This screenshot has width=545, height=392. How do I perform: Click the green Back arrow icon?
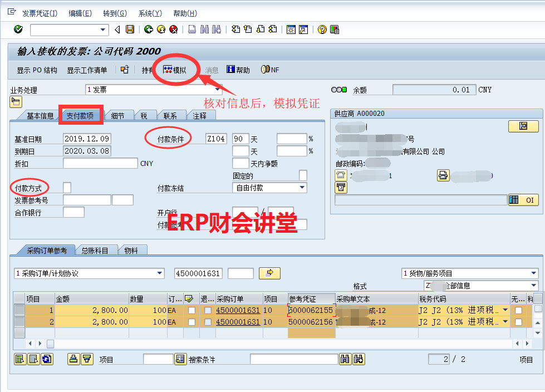pyautogui.click(x=148, y=30)
